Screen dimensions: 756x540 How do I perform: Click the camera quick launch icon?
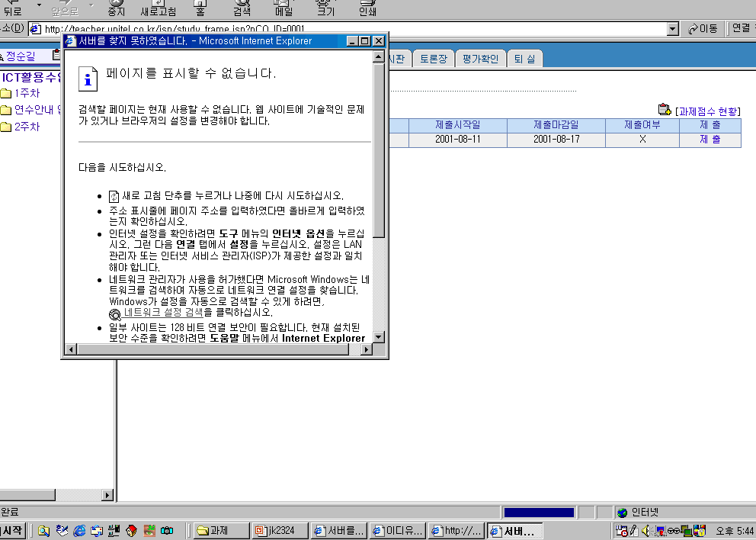167,532
